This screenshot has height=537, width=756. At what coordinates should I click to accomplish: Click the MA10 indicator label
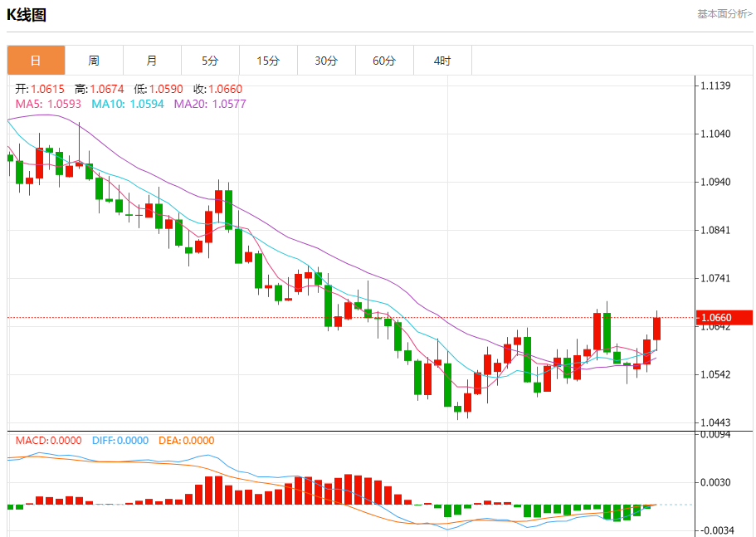click(128, 104)
